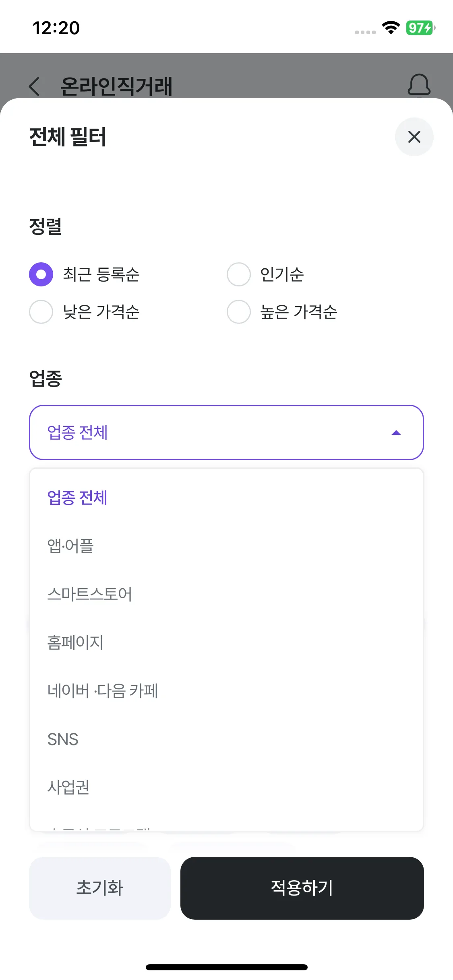Pick 사업권 in the dropdown list
Viewport: 453px width, 980px height.
pyautogui.click(x=68, y=787)
